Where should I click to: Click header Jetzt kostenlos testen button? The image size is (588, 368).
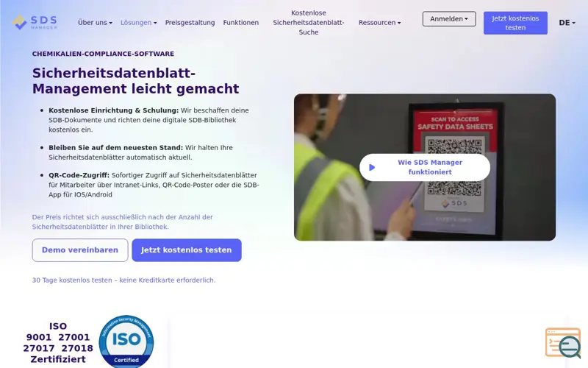point(515,23)
